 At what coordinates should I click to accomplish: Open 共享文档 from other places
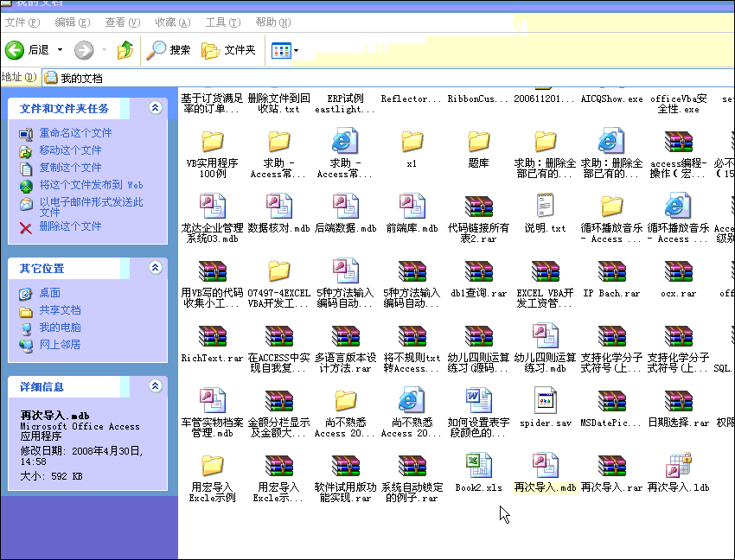click(x=60, y=310)
